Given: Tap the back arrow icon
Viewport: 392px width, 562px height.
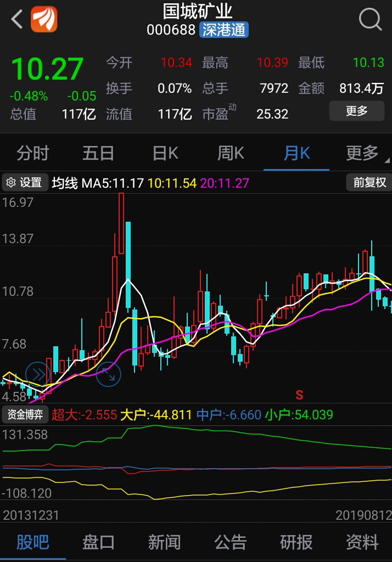Looking at the screenshot, I should coord(16,20).
